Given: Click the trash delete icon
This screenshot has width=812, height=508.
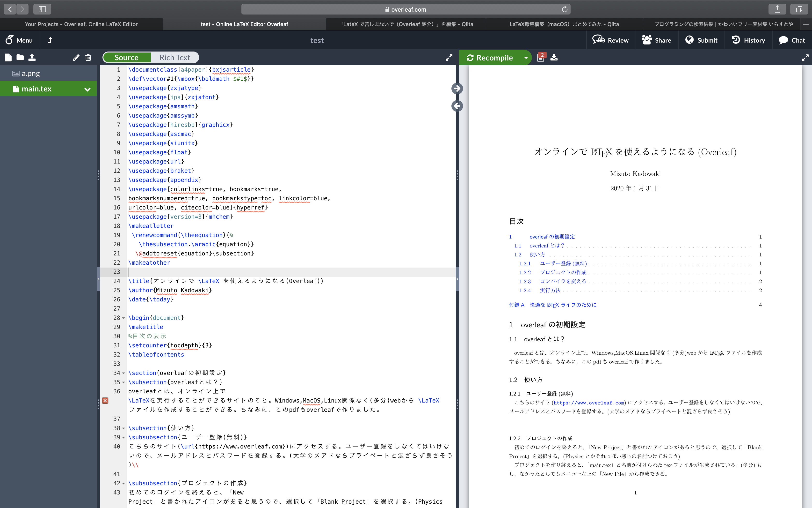Looking at the screenshot, I should pos(88,58).
